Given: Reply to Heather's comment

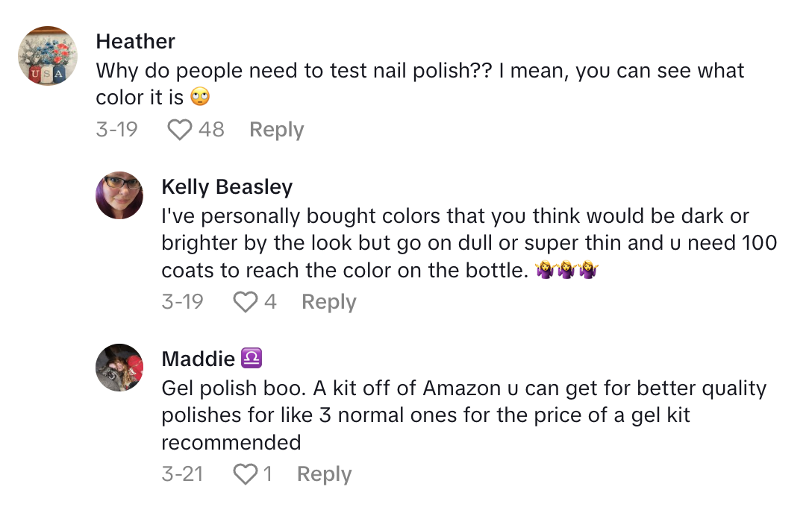Looking at the screenshot, I should (x=276, y=130).
